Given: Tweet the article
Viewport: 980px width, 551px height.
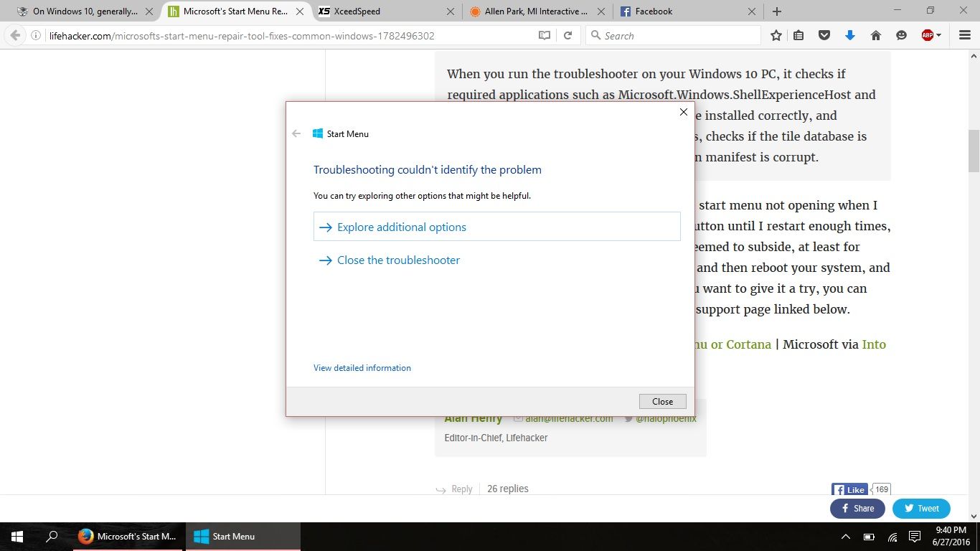Looking at the screenshot, I should pyautogui.click(x=921, y=509).
